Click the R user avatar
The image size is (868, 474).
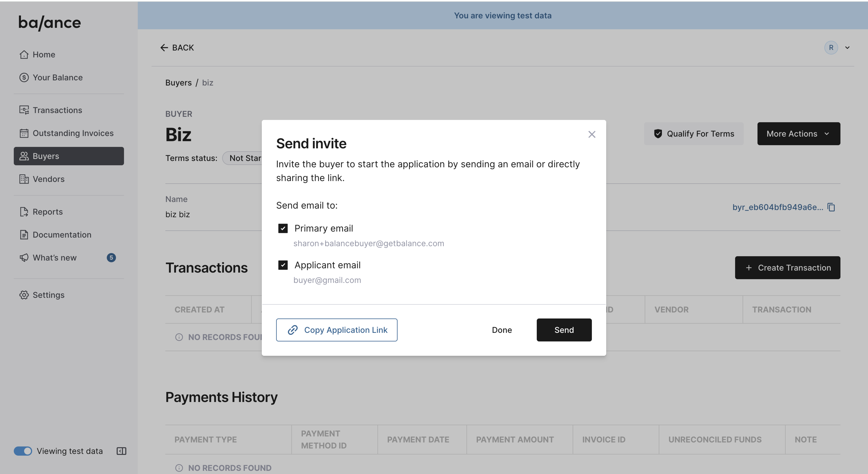831,47
